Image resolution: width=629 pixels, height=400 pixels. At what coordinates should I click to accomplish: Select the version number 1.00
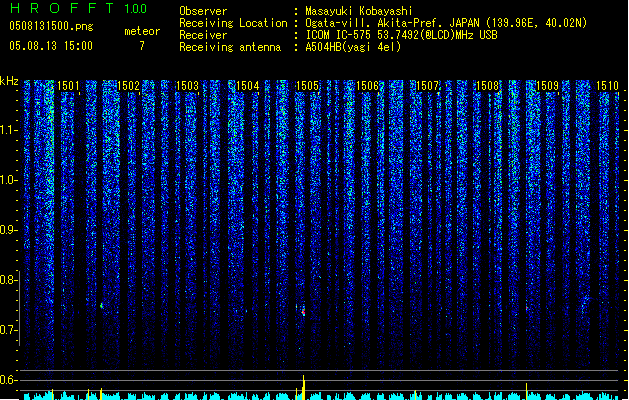tap(136, 9)
